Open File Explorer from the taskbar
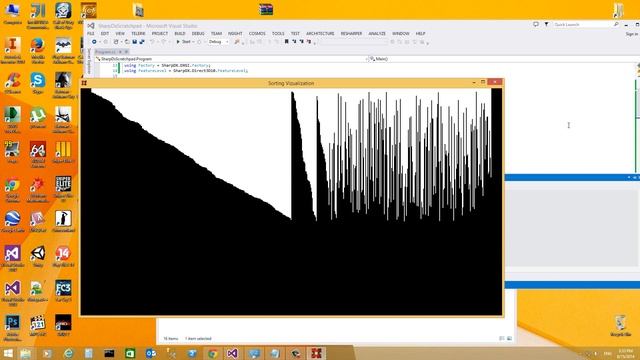Image resolution: width=640 pixels, height=360 pixels. 26,353
